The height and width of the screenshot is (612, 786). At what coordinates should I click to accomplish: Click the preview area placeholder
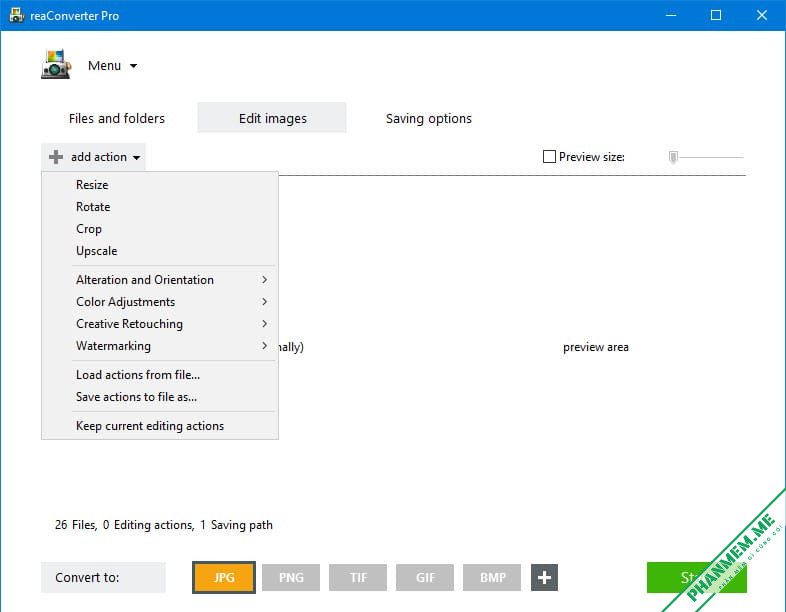pos(596,347)
